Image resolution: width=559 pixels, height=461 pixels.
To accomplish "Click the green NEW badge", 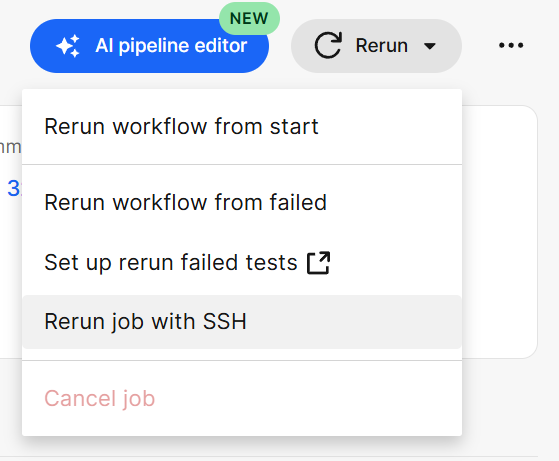I will (249, 19).
